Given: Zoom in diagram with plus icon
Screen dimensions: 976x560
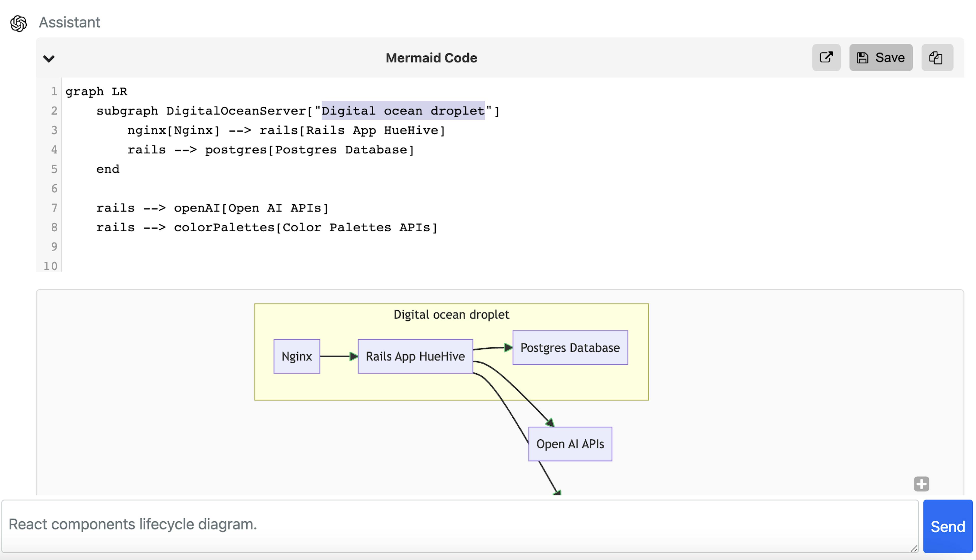Looking at the screenshot, I should coord(921,484).
